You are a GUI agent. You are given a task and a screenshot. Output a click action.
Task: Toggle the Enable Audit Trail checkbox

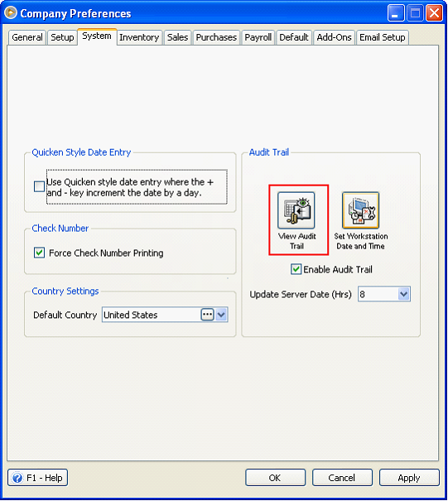click(x=296, y=269)
